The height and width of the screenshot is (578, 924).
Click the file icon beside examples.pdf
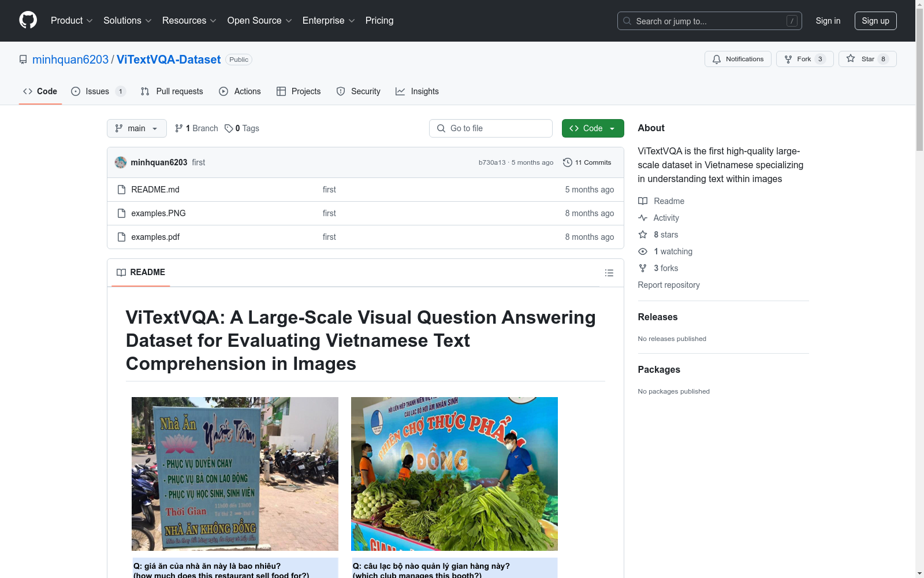[x=121, y=237]
